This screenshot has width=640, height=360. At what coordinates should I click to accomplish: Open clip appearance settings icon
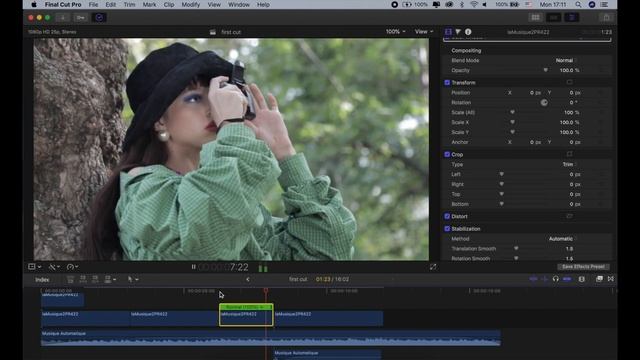tap(582, 279)
